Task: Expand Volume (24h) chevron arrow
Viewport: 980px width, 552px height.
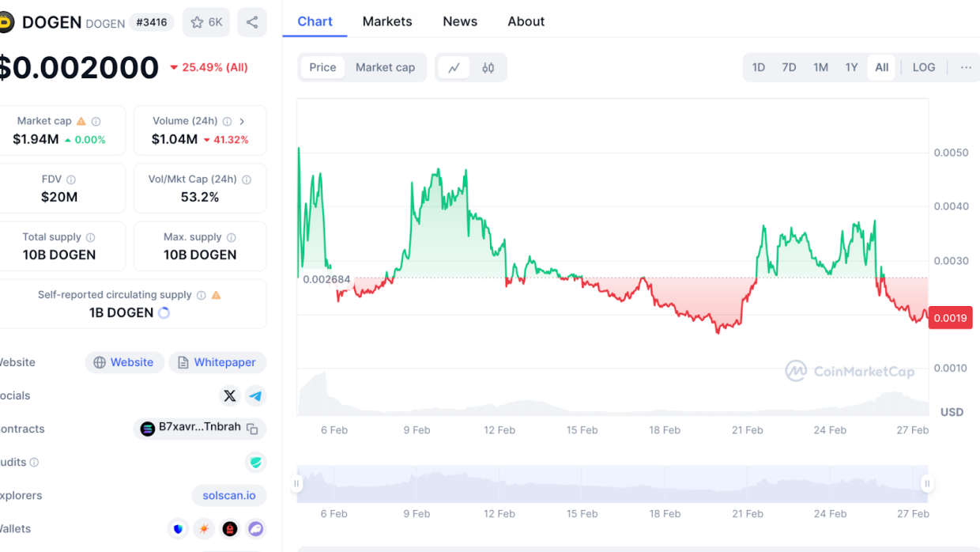Action: tap(242, 121)
